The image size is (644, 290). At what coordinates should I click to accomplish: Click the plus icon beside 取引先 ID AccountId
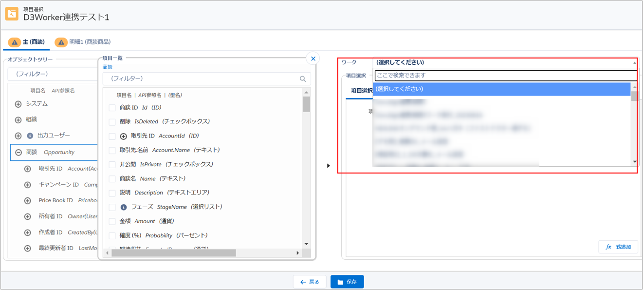point(124,136)
